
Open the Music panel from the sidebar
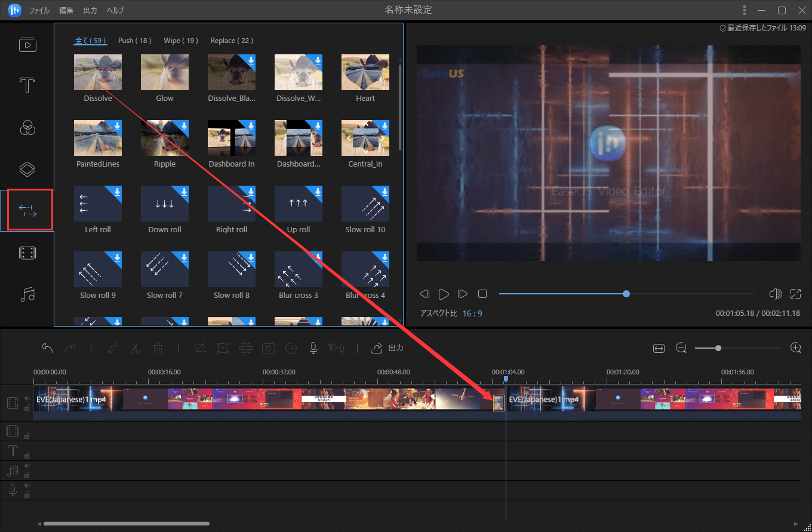tap(27, 294)
